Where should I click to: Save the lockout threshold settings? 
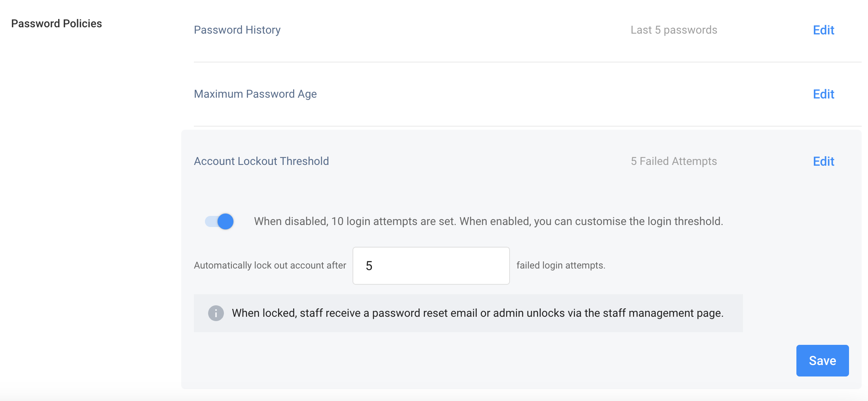(x=823, y=361)
